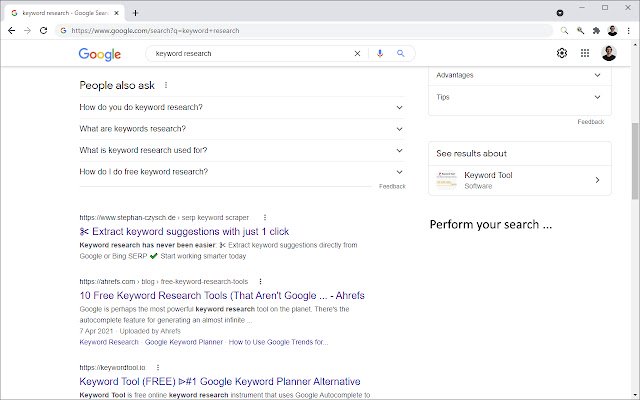Click the keyword scraper extension icon
Viewport: 640px width, 400px height.
pos(580,31)
